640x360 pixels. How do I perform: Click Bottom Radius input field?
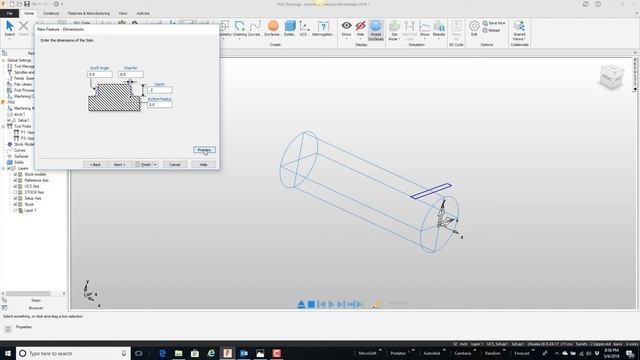[160, 104]
